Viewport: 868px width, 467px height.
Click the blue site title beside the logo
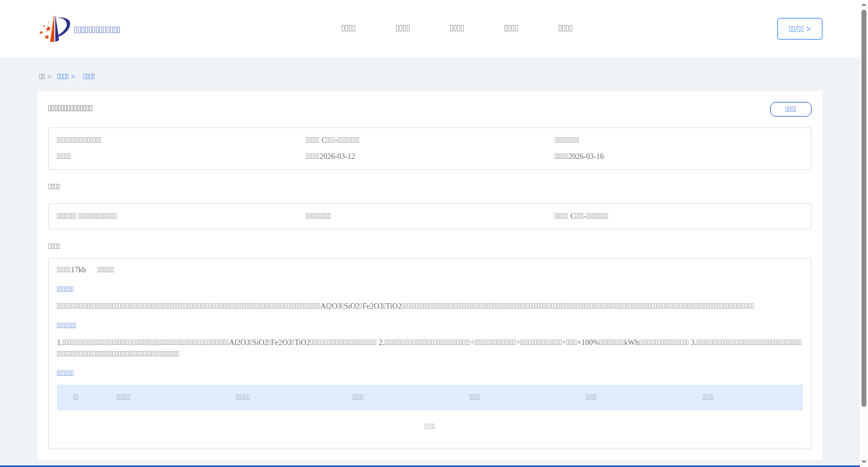97,30
